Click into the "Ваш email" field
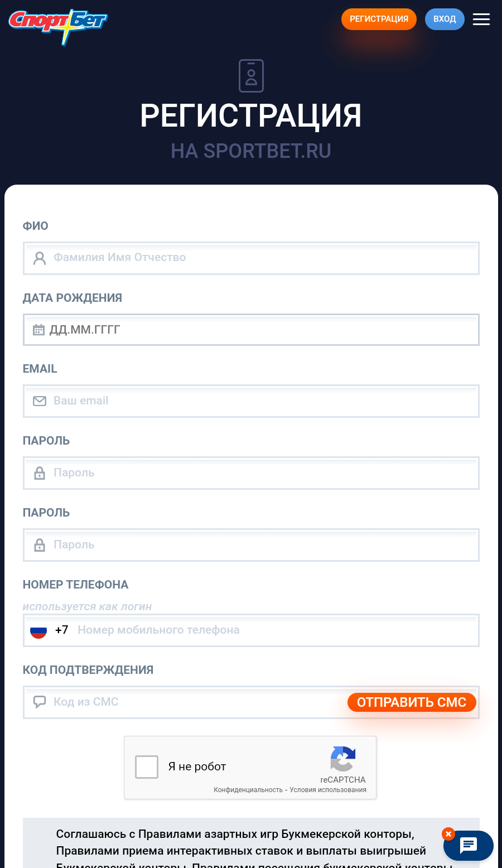Viewport: 502px width, 868px height. (x=262, y=401)
